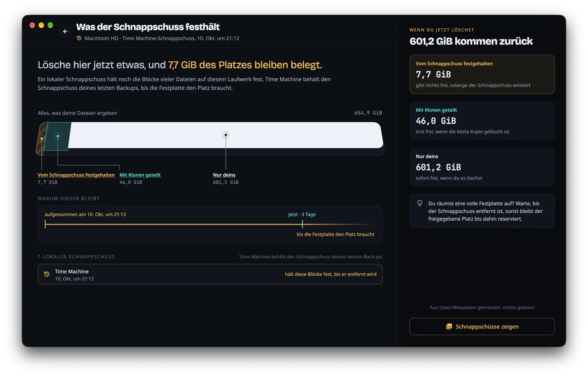Image resolution: width=588 pixels, height=376 pixels.
Task: Click the Nur deins 601,2 GiB card
Action: click(482, 167)
